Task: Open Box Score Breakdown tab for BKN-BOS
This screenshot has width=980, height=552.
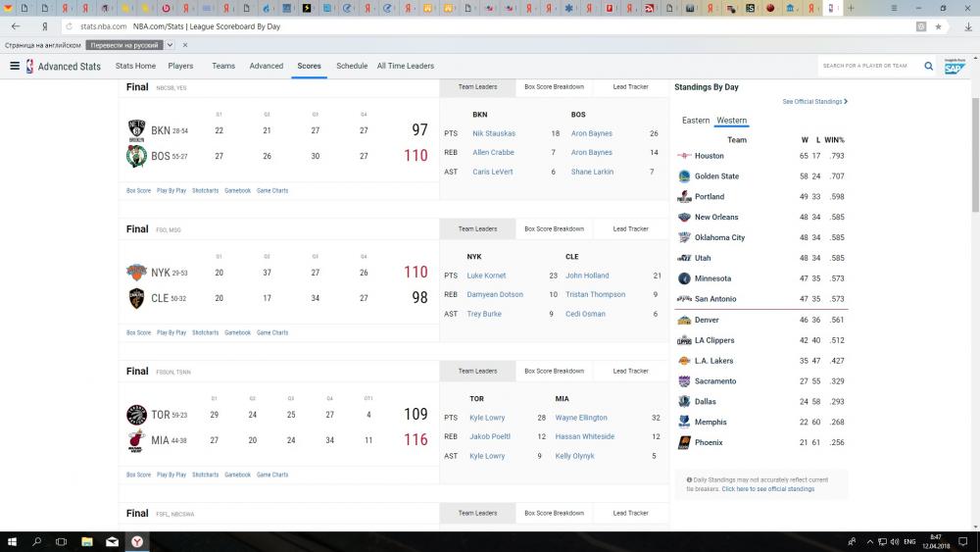Action: (x=554, y=87)
